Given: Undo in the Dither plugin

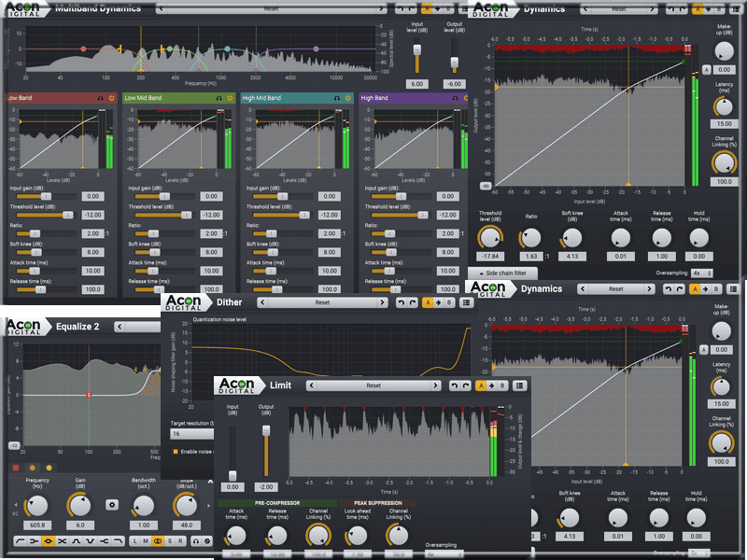Looking at the screenshot, I should point(402,302).
